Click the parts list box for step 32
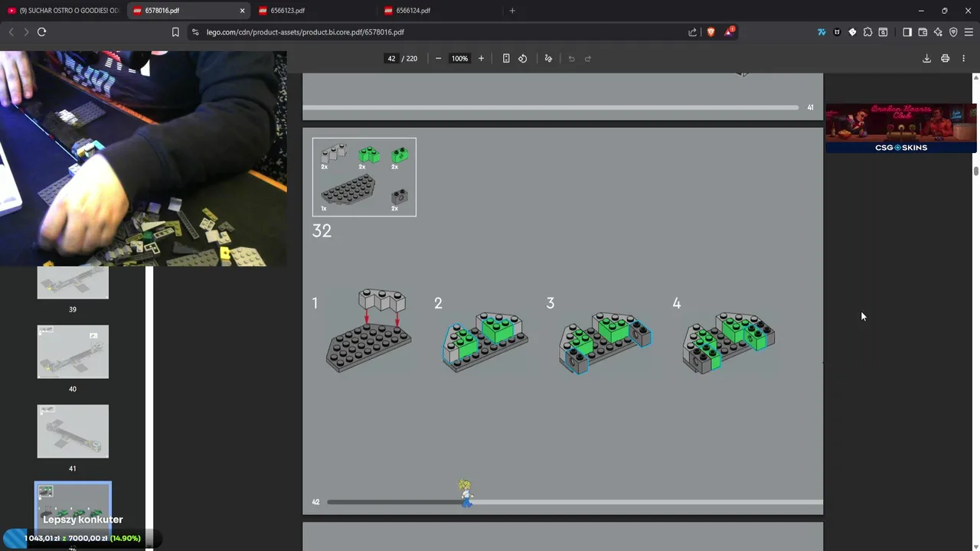The height and width of the screenshot is (551, 980). coord(364,177)
